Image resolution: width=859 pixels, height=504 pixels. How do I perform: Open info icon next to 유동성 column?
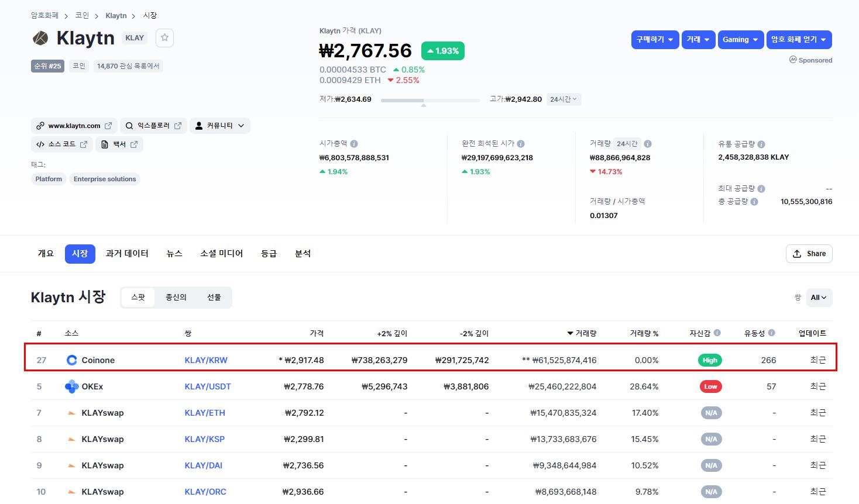pyautogui.click(x=772, y=333)
